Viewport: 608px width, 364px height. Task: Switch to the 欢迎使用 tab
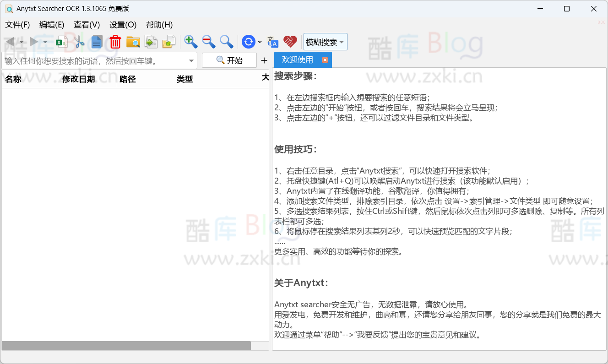(x=298, y=60)
